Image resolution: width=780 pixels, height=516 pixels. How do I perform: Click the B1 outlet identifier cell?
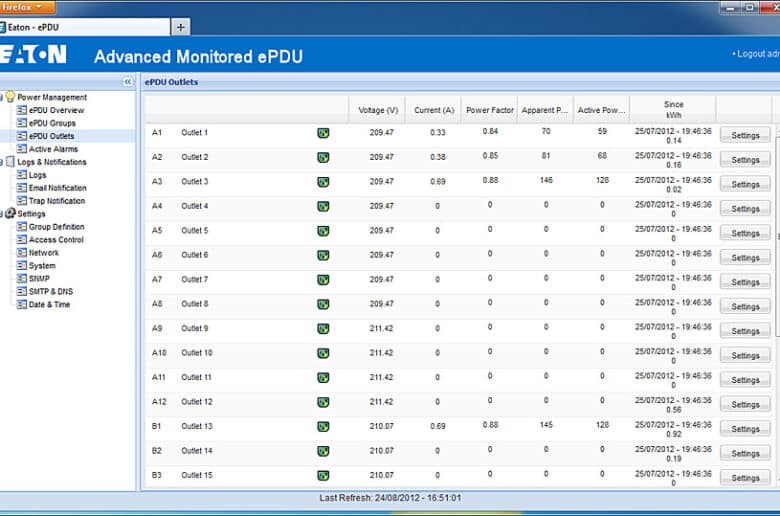(156, 426)
